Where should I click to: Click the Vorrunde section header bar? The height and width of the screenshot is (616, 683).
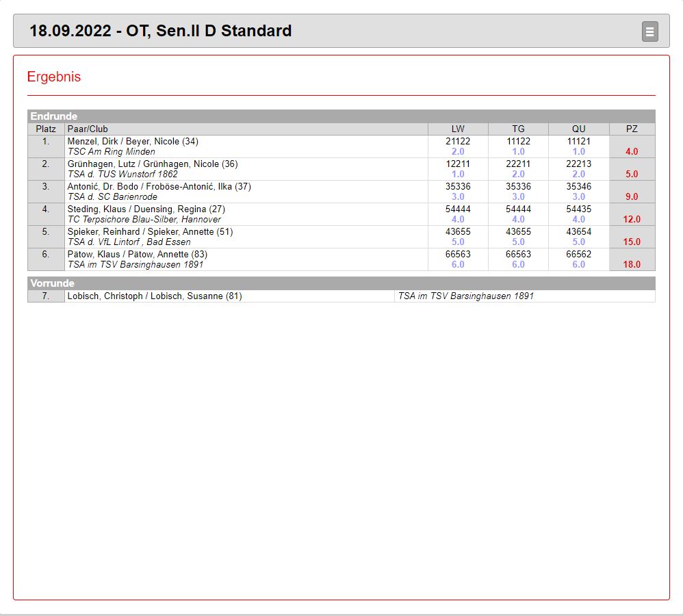[x=341, y=283]
